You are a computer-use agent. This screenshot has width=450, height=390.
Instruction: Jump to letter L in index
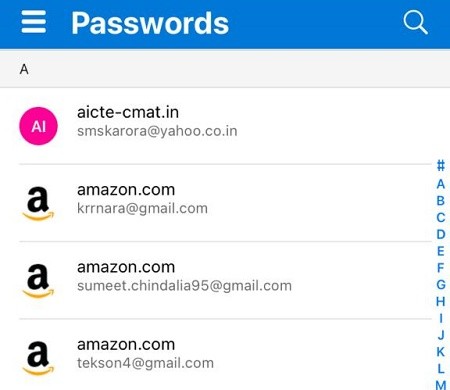pyautogui.click(x=441, y=369)
